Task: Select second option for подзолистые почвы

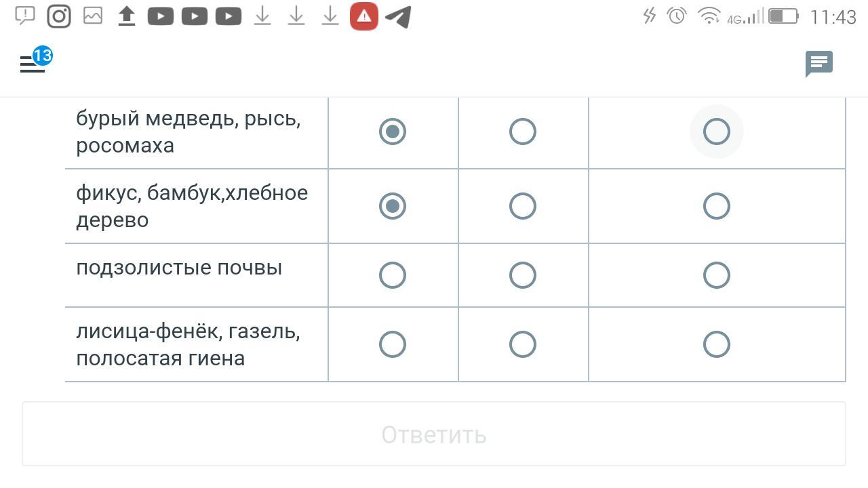Action: 523,275
